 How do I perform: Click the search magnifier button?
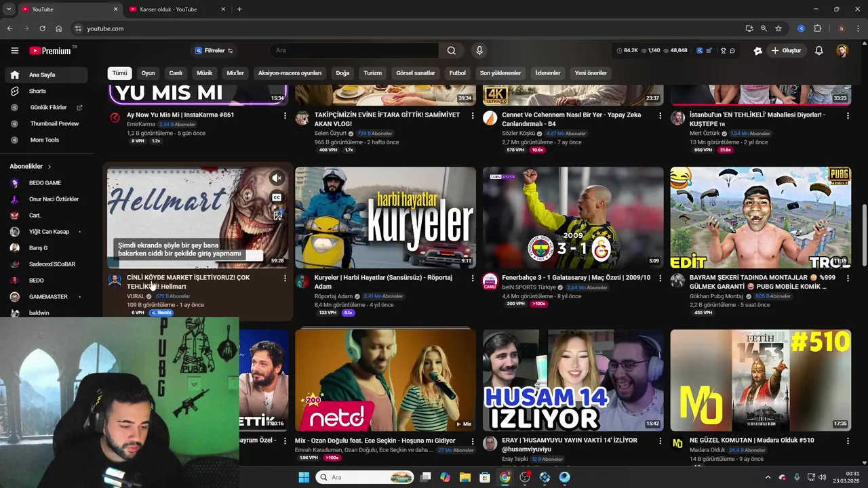tap(452, 50)
